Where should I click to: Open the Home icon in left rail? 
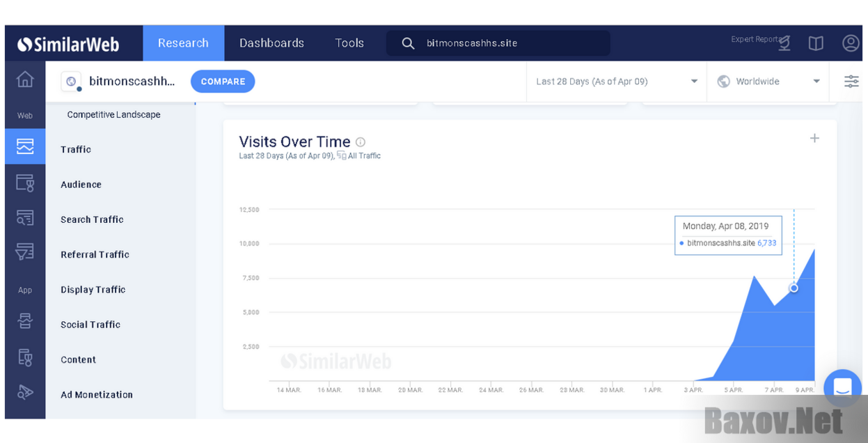[25, 79]
